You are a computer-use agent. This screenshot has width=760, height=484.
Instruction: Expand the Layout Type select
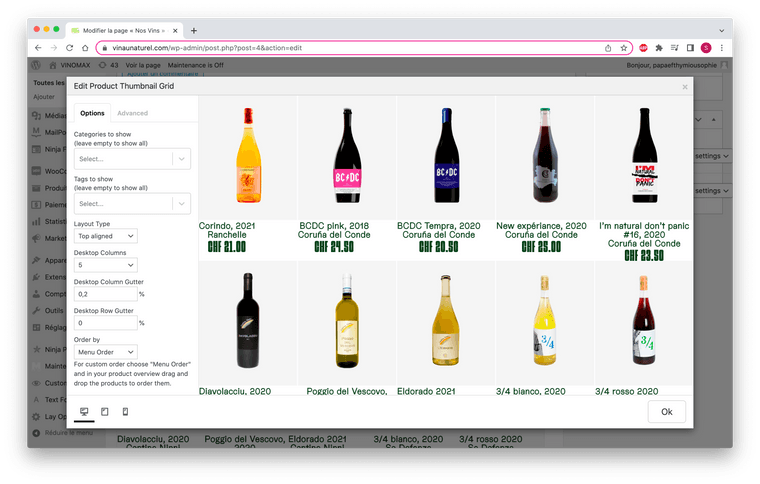pyautogui.click(x=105, y=236)
